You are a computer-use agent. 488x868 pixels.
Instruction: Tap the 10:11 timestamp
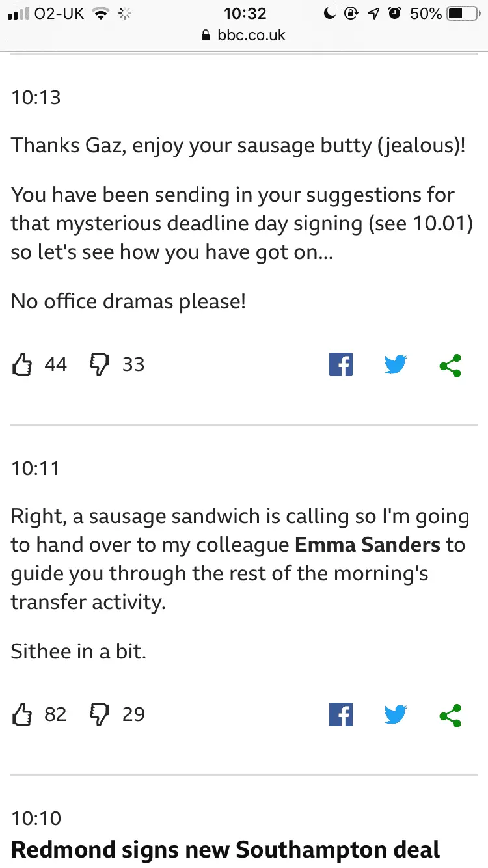click(x=36, y=468)
